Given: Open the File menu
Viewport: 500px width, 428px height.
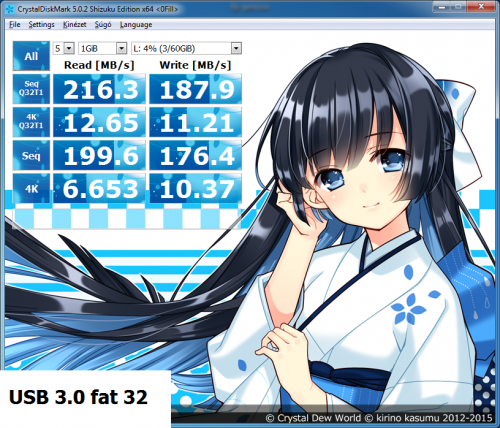Looking at the screenshot, I should point(15,25).
